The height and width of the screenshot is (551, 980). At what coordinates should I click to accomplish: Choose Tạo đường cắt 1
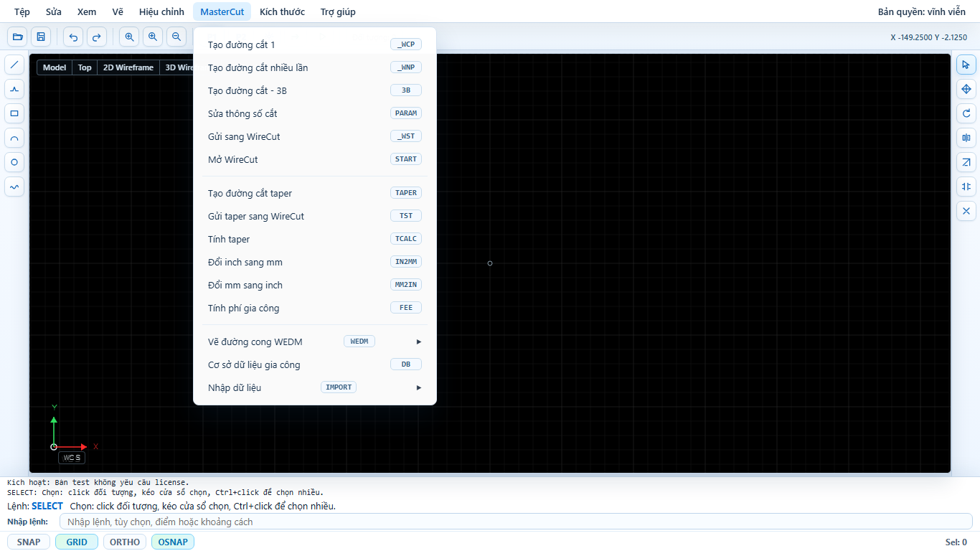click(315, 44)
